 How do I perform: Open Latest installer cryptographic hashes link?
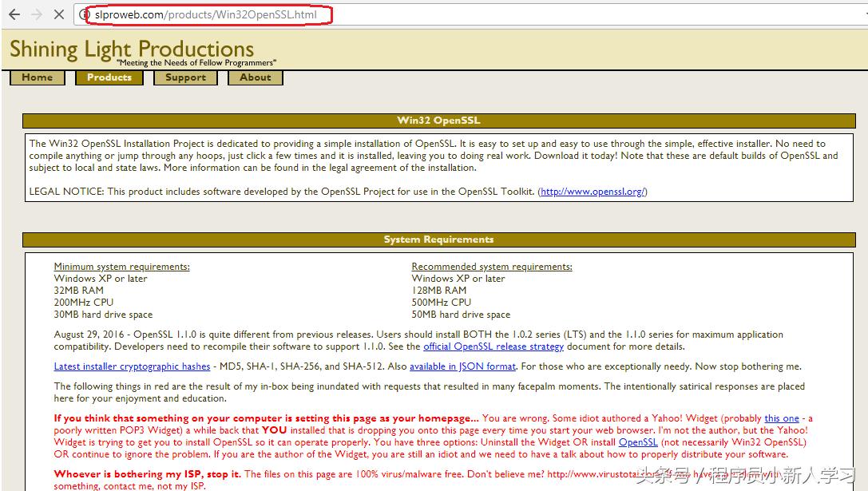pos(132,366)
